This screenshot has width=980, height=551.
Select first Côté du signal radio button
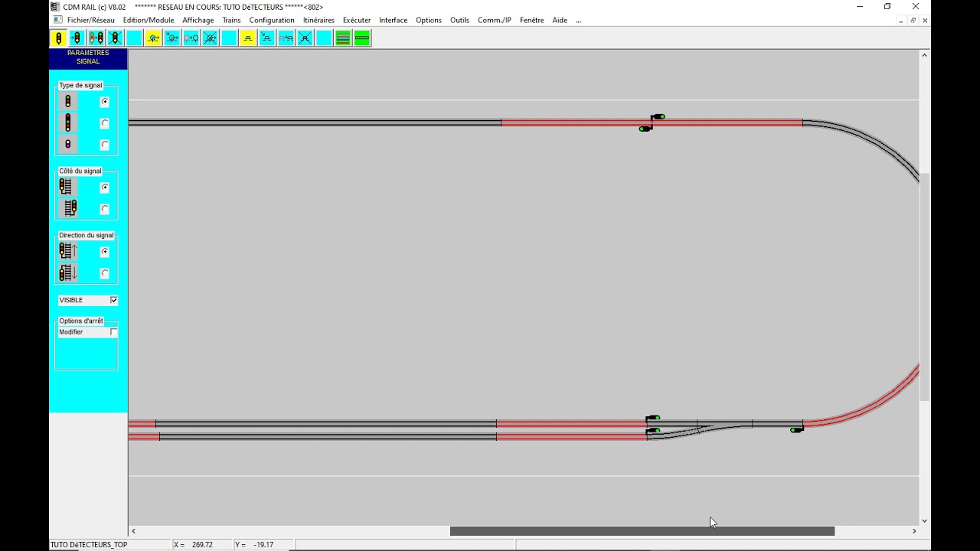pyautogui.click(x=105, y=187)
